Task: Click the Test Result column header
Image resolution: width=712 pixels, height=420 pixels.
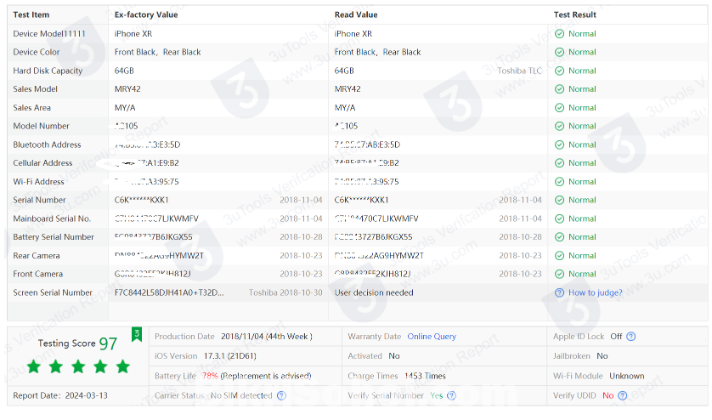Action: [575, 15]
